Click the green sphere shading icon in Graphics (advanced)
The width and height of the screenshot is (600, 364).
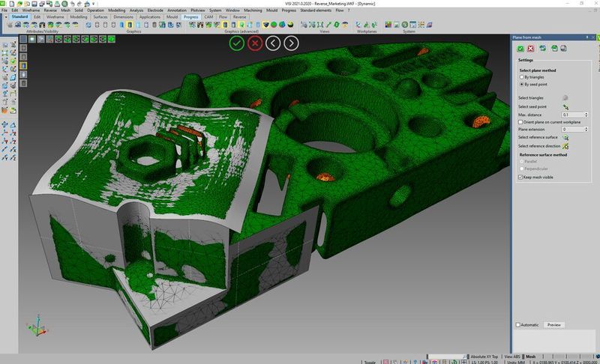(x=274, y=25)
